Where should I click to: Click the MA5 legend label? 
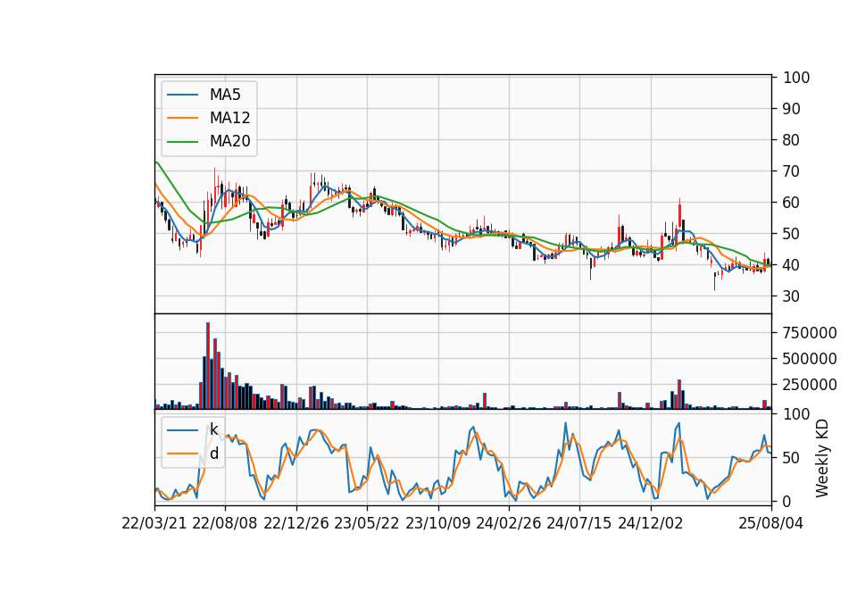click(x=225, y=95)
